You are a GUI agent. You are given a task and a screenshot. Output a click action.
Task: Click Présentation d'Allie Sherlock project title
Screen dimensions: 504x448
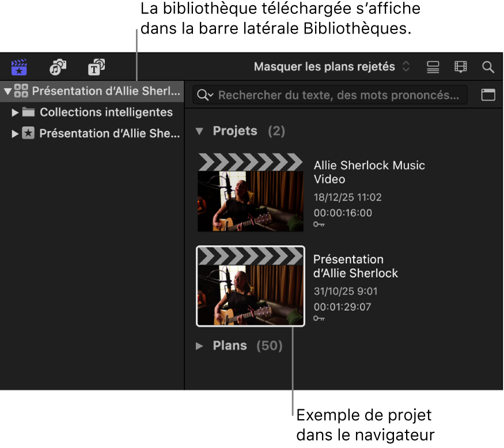click(x=355, y=266)
